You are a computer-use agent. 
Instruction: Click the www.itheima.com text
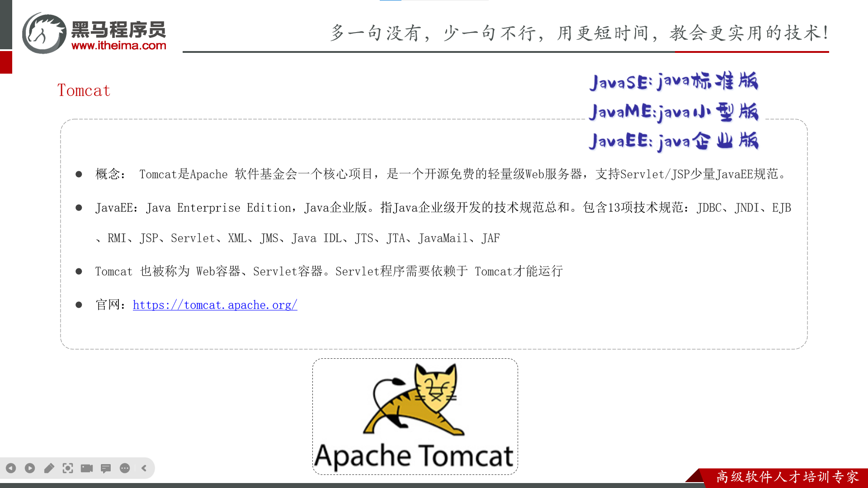tap(119, 46)
